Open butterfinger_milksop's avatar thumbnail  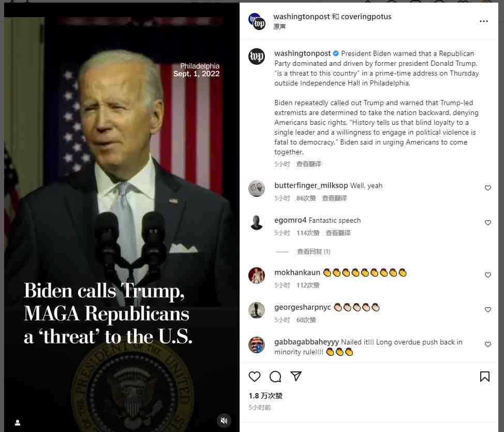click(x=257, y=189)
